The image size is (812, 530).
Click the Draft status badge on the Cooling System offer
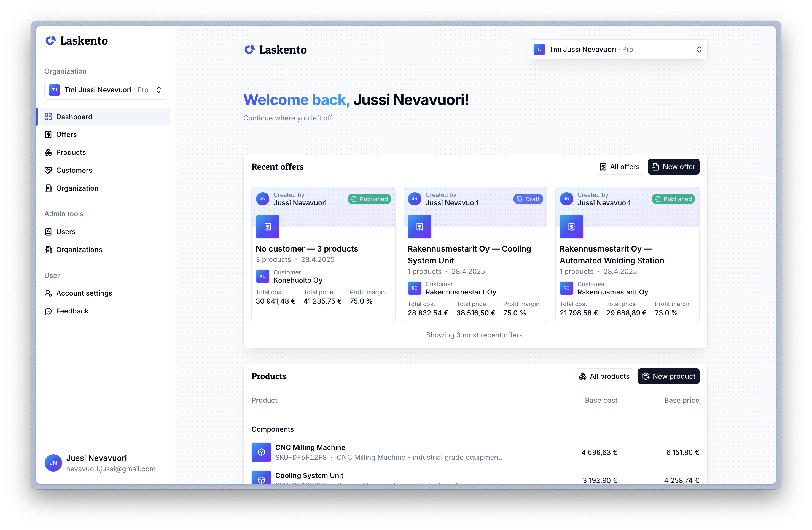click(x=528, y=199)
